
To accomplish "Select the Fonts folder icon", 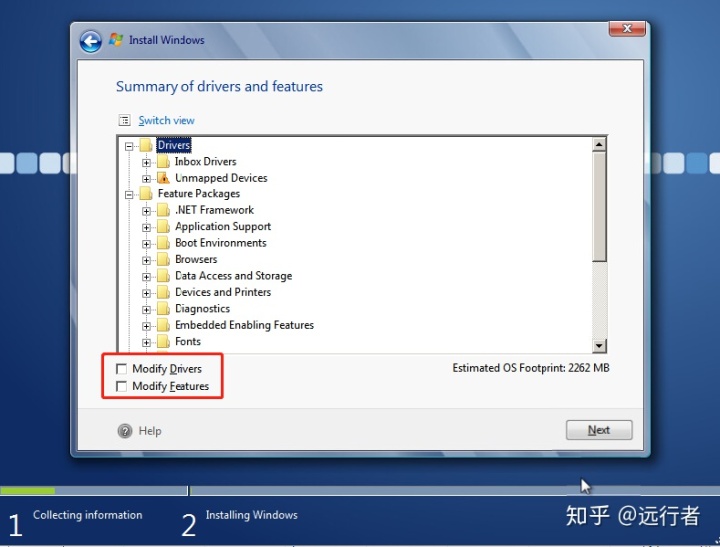I will click(x=163, y=342).
